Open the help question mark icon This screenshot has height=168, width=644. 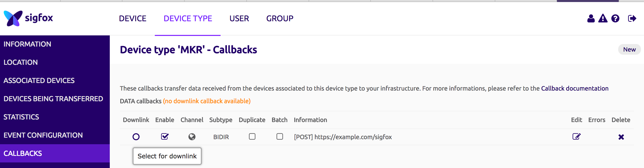(615, 18)
